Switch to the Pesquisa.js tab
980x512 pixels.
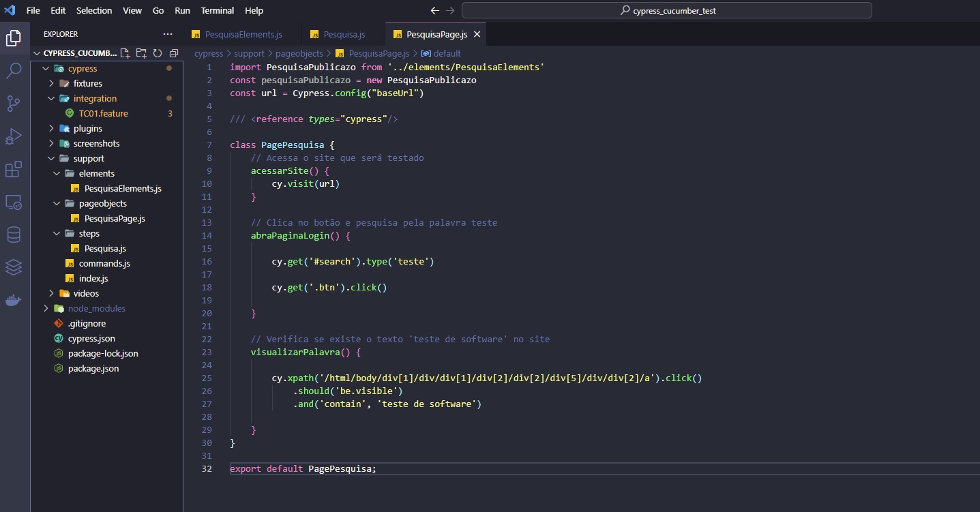[x=343, y=33]
